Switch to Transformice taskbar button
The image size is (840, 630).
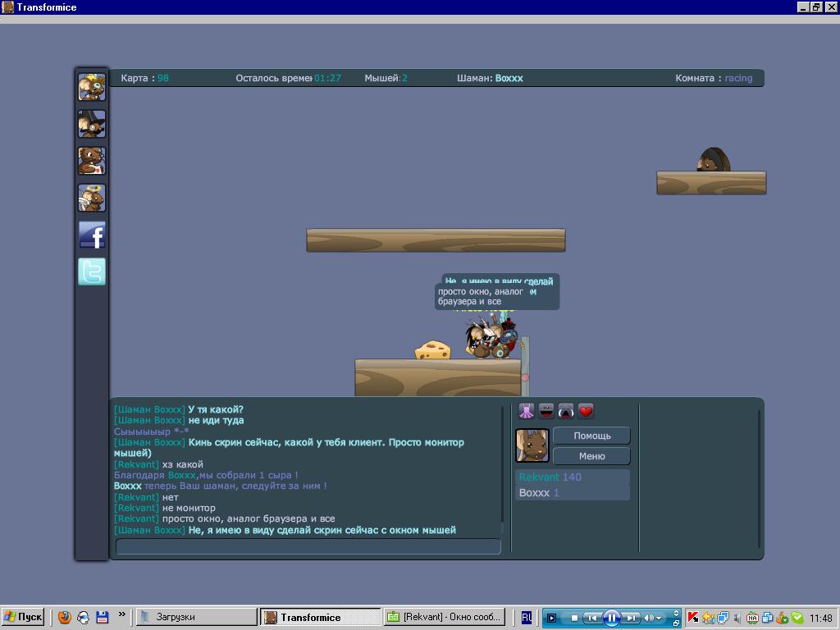(x=320, y=617)
